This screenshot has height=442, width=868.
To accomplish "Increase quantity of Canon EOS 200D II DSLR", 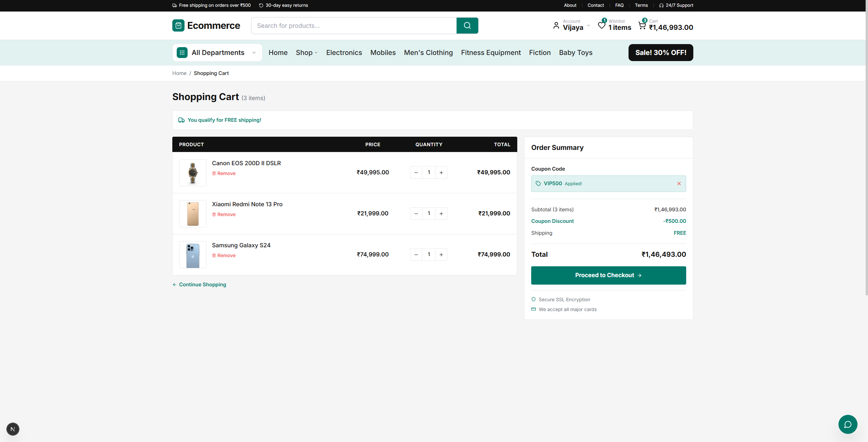I will (441, 173).
